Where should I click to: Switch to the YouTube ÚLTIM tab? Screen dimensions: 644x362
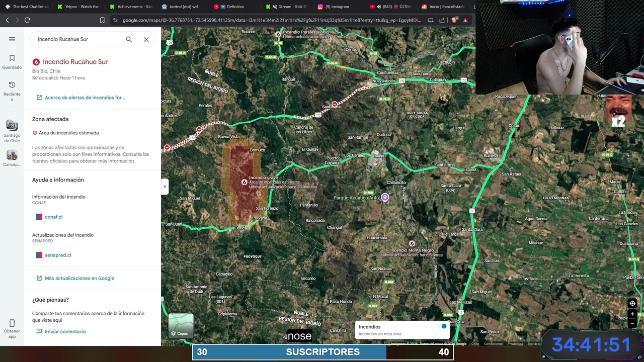click(x=392, y=7)
